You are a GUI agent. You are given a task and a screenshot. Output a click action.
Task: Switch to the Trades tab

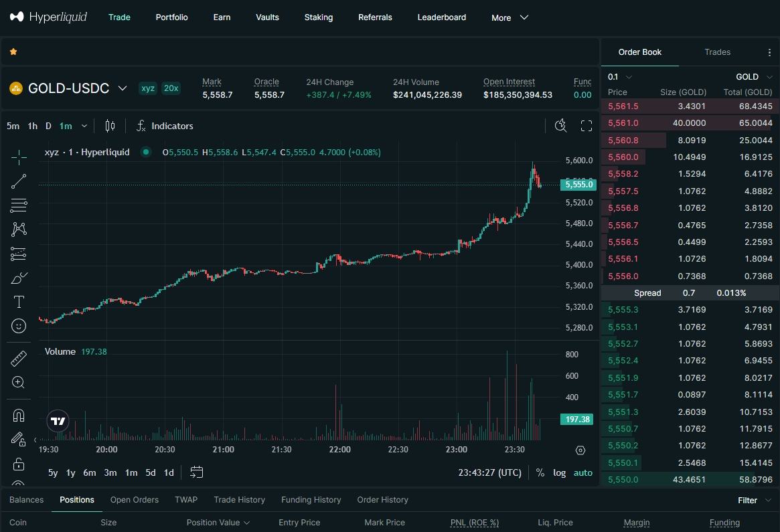point(717,52)
